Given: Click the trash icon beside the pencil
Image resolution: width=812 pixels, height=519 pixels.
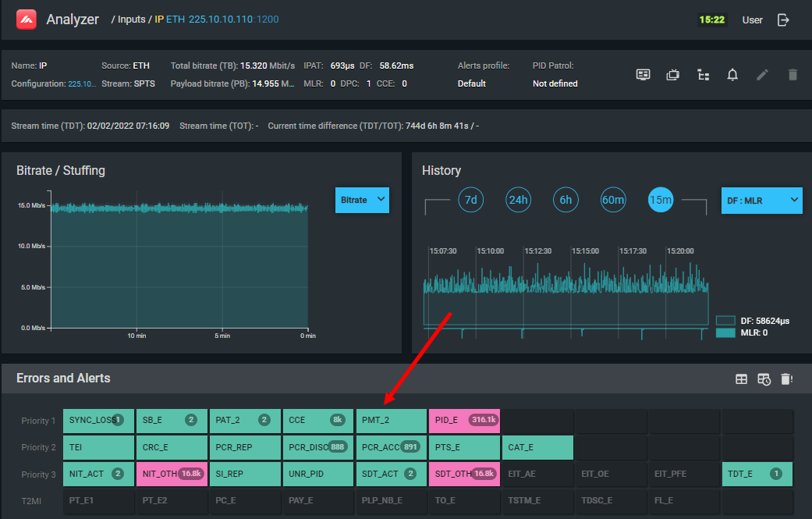Looking at the screenshot, I should click(792, 75).
